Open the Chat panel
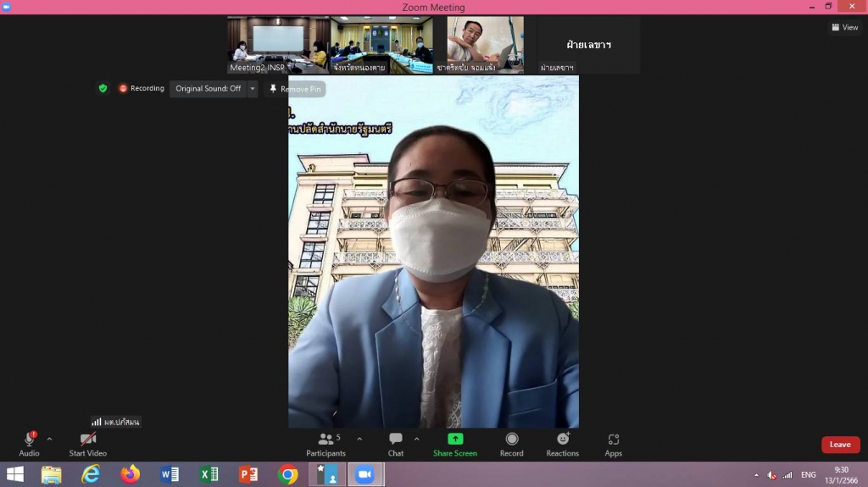This screenshot has height=487, width=868. tap(395, 445)
